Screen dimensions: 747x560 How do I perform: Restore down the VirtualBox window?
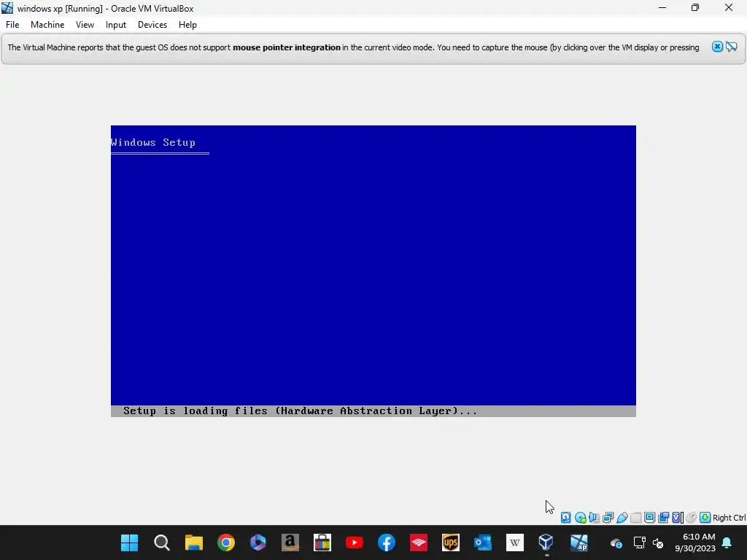695,7
